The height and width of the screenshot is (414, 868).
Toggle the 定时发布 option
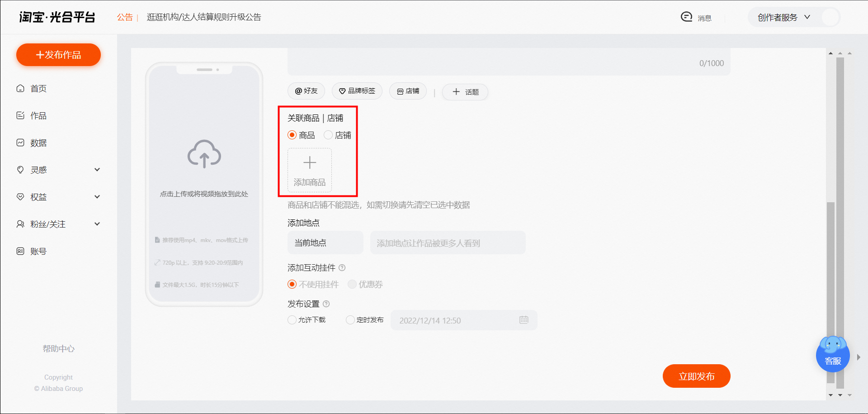pyautogui.click(x=350, y=320)
